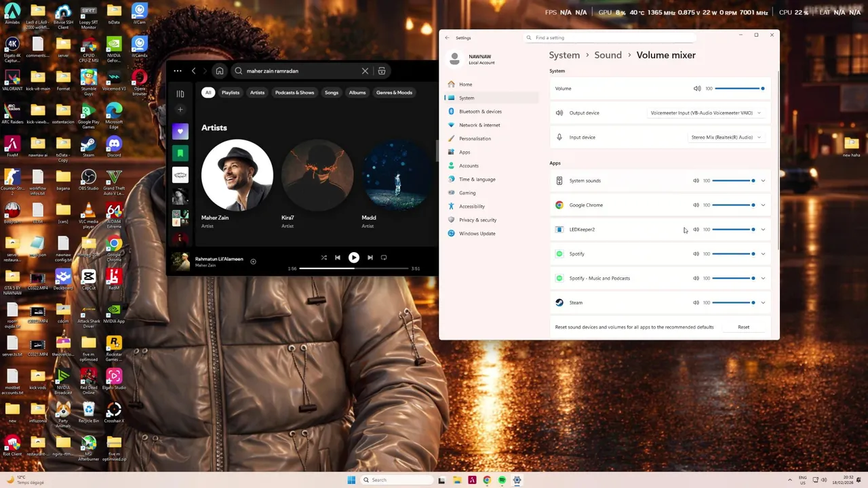The image size is (868, 488).
Task: Expand Google Chrome mixer options
Action: pos(763,205)
